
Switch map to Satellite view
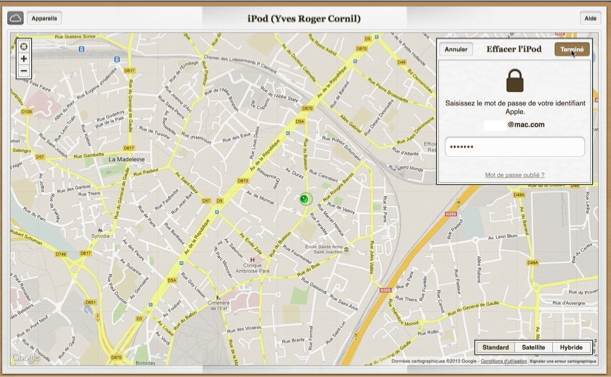pos(533,347)
